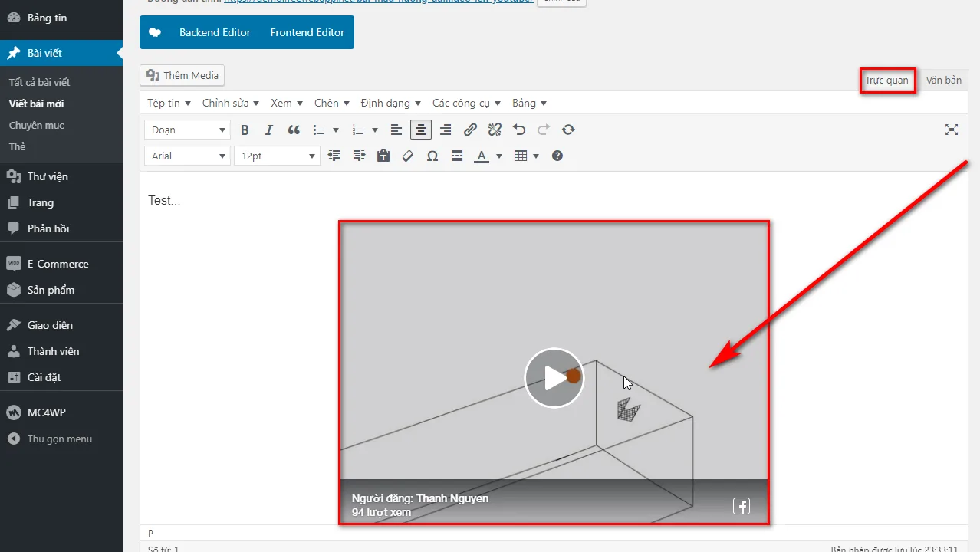Open the text color picker arrow
This screenshot has width=980, height=552.
(x=499, y=156)
